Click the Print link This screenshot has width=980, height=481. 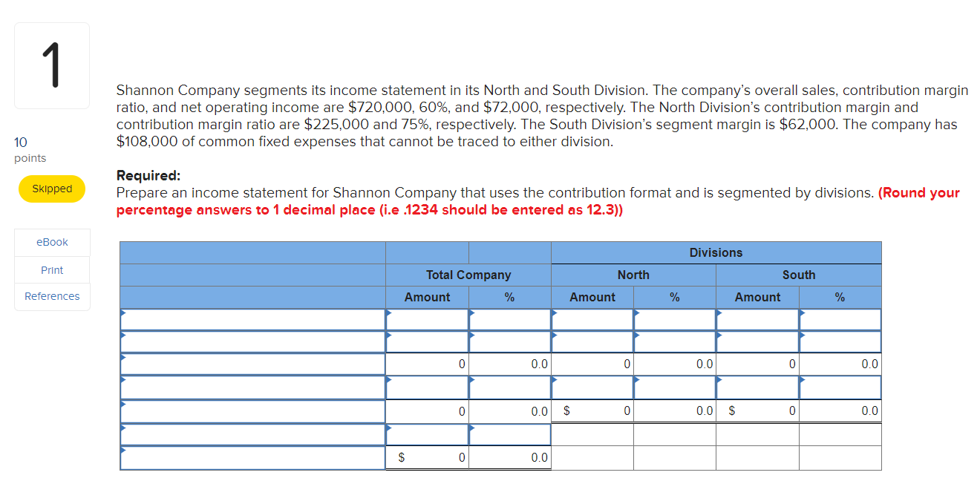[52, 270]
